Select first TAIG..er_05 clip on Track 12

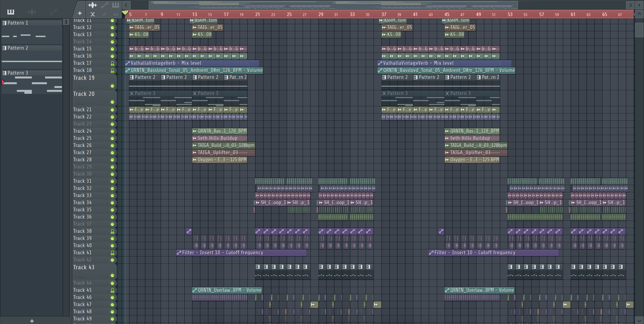tap(144, 27)
